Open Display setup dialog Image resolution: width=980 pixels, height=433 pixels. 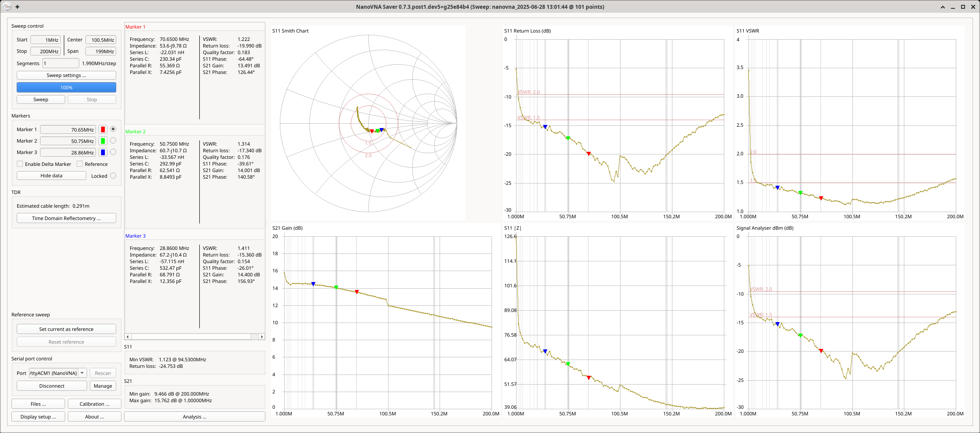[38, 417]
